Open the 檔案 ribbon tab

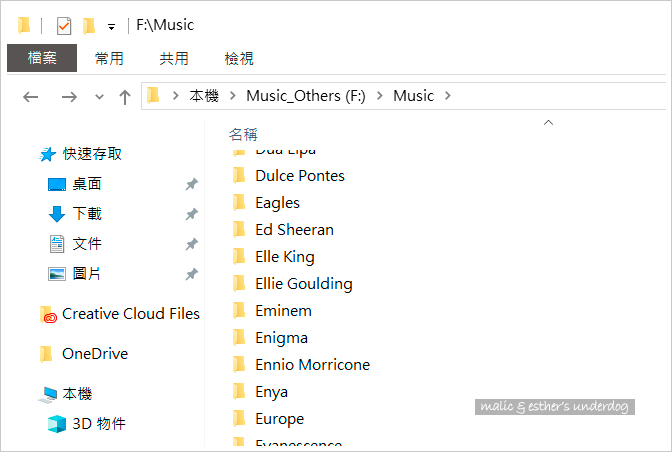(42, 58)
